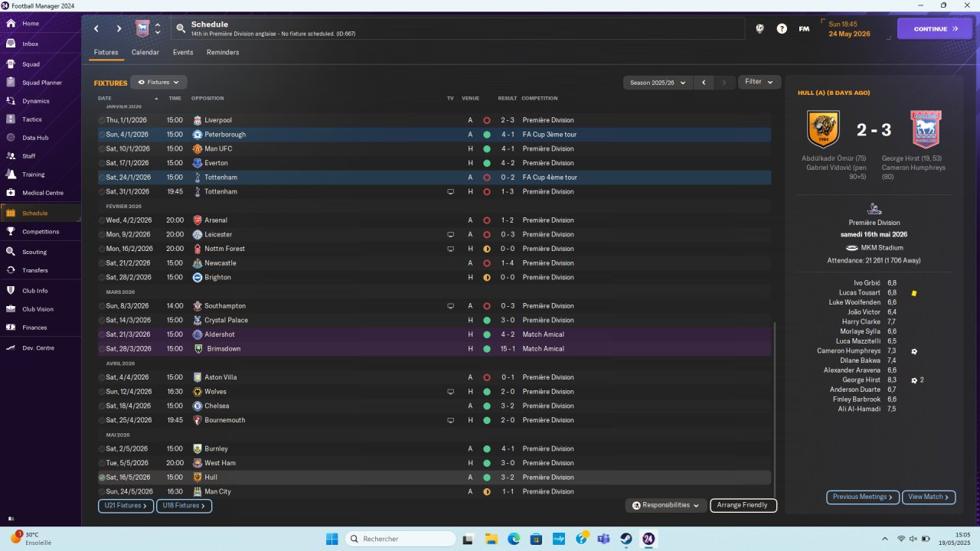This screenshot has width=980, height=551.
Task: Open the Training screen
Action: click(33, 174)
